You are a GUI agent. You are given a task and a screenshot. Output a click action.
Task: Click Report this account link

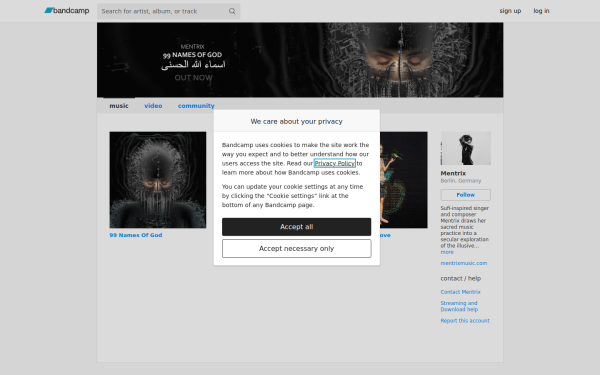465,321
